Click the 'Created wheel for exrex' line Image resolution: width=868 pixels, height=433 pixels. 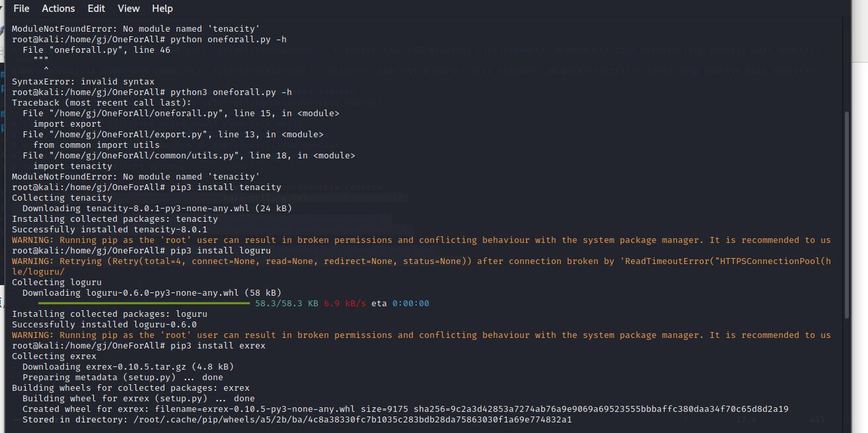point(405,409)
